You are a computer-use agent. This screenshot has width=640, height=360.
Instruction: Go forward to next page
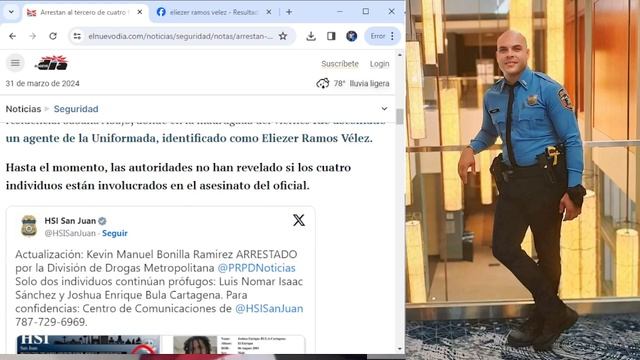pyautogui.click(x=32, y=36)
